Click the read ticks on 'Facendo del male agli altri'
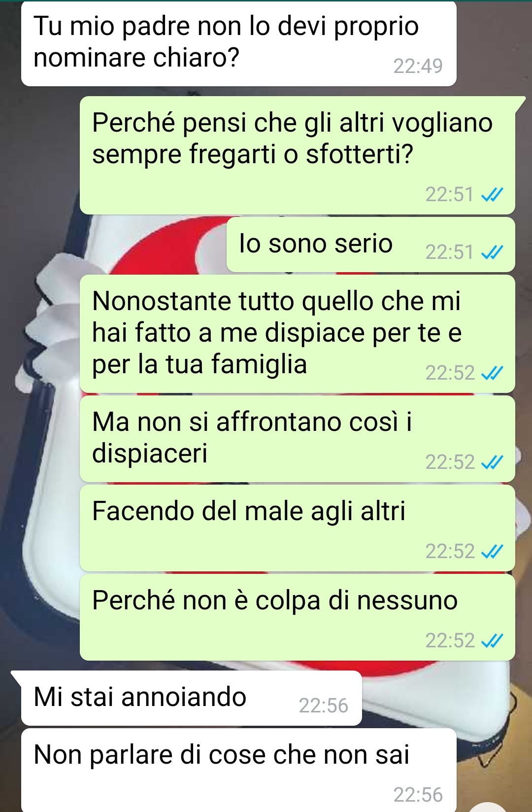Screen dimensions: 532x812 (x=492, y=551)
